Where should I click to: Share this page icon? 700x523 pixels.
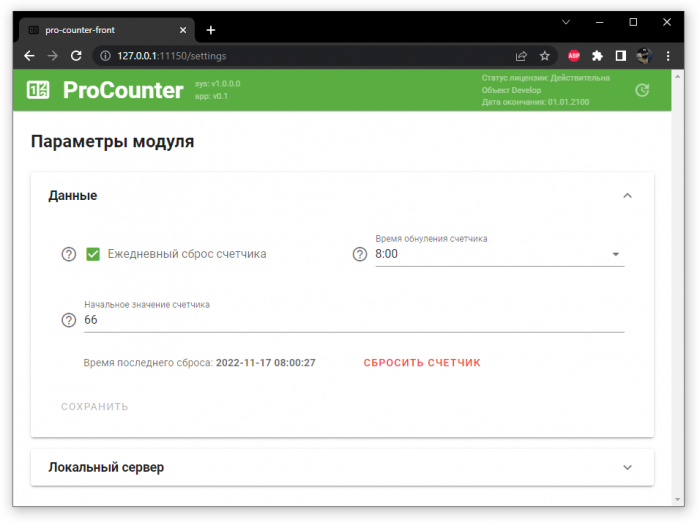point(521,56)
